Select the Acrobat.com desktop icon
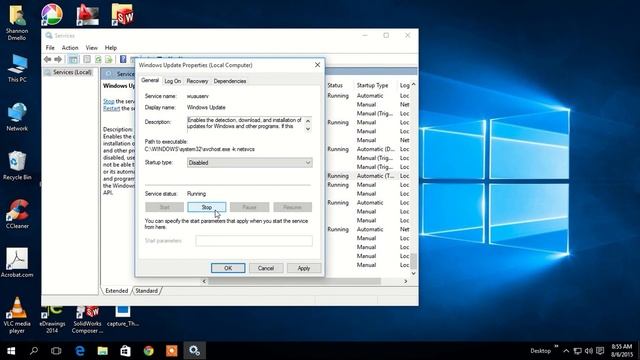Viewport: 640px width, 360px height. point(17,262)
